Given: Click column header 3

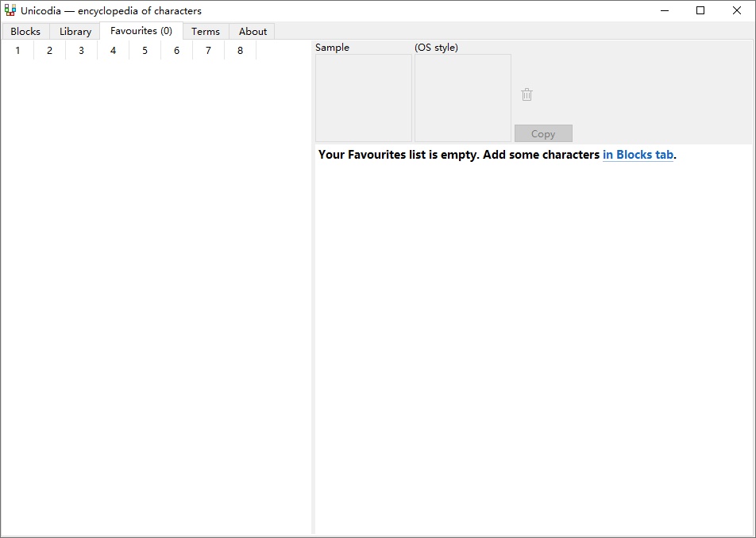Looking at the screenshot, I should 81,51.
